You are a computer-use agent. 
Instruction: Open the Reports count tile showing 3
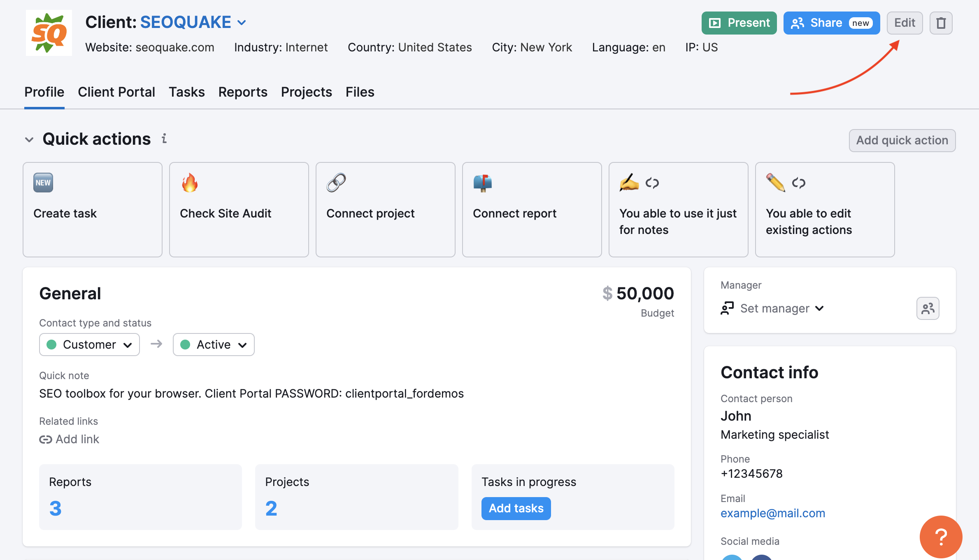pyautogui.click(x=140, y=497)
